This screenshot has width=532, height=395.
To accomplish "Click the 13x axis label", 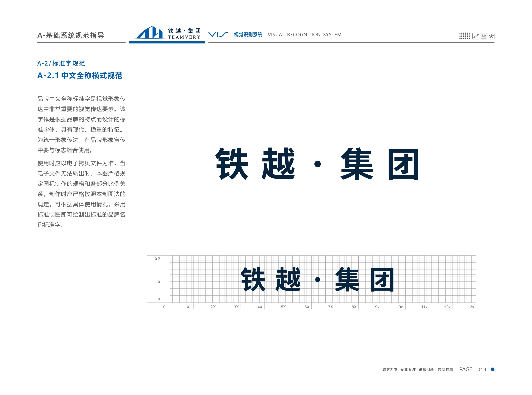I will pyautogui.click(x=471, y=307).
